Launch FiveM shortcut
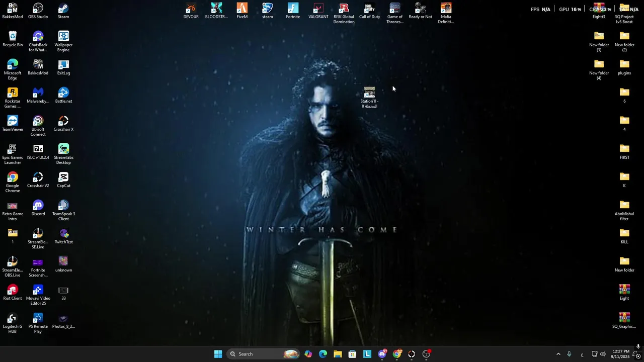The width and height of the screenshot is (644, 362). 242,11
